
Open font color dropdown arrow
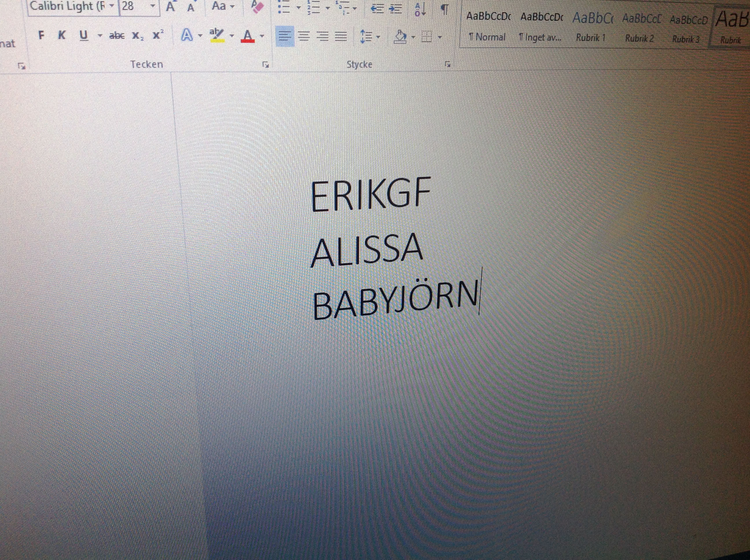(x=262, y=36)
